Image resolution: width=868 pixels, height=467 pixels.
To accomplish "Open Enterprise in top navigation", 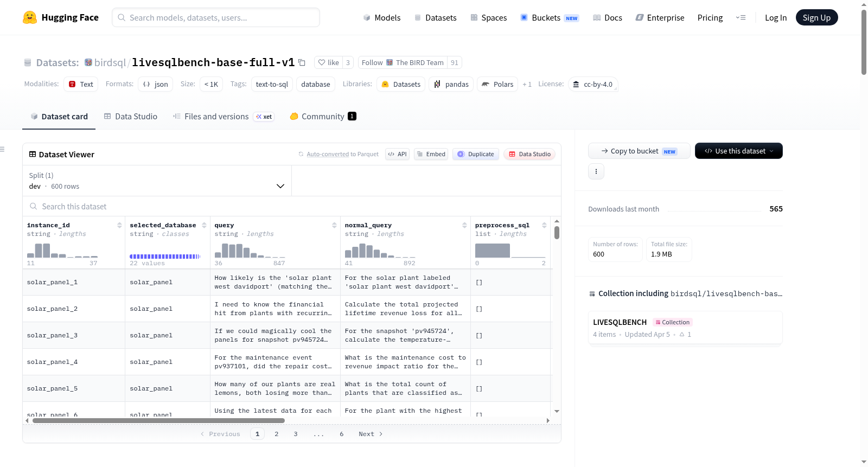I will tap(660, 17).
